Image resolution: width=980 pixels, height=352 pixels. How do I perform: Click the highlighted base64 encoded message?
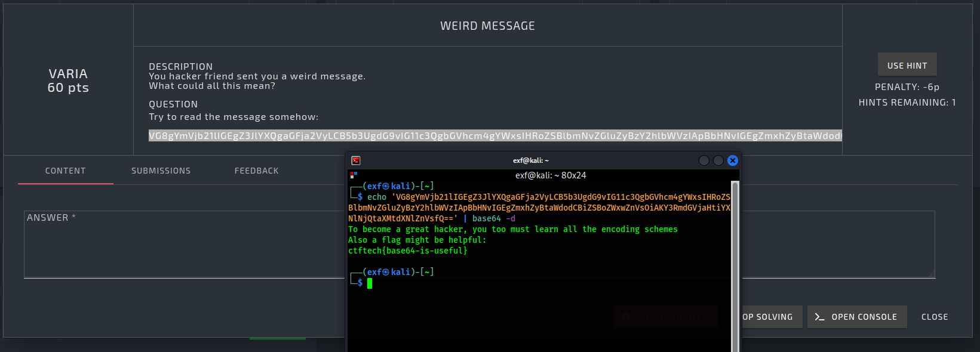click(x=494, y=135)
